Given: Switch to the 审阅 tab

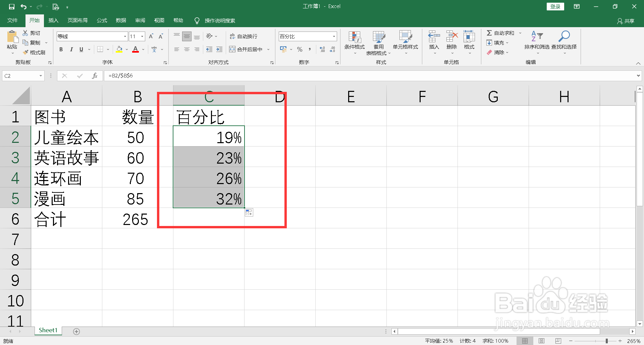Looking at the screenshot, I should point(140,20).
